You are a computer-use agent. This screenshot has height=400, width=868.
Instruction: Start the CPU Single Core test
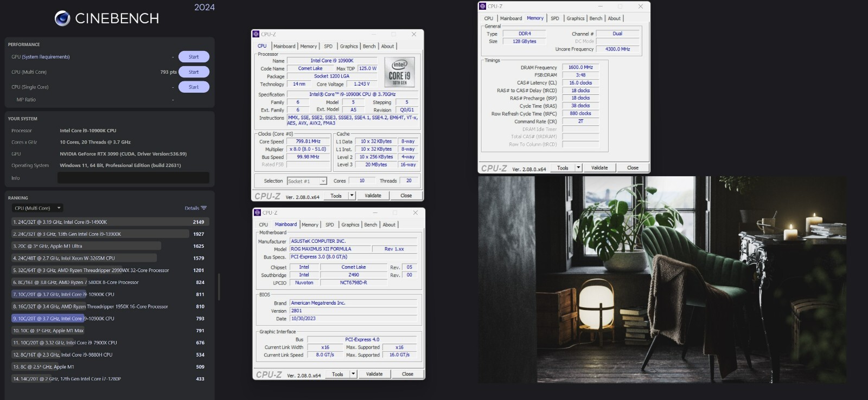pos(194,87)
